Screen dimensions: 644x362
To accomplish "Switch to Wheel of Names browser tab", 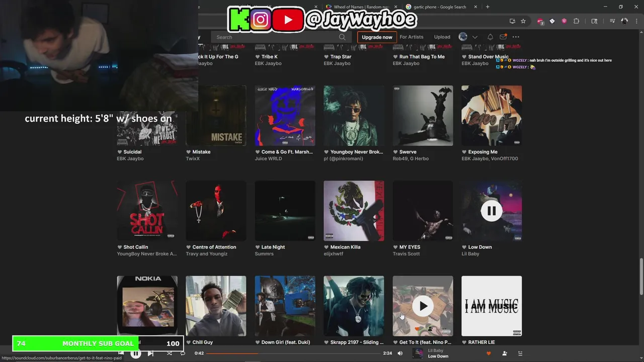I will point(361,7).
